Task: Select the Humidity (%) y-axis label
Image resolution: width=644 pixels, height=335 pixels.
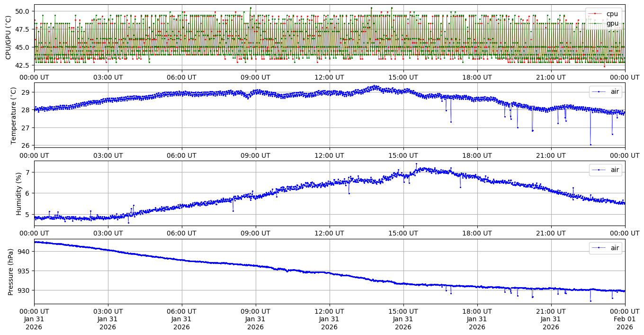Action: 19,193
